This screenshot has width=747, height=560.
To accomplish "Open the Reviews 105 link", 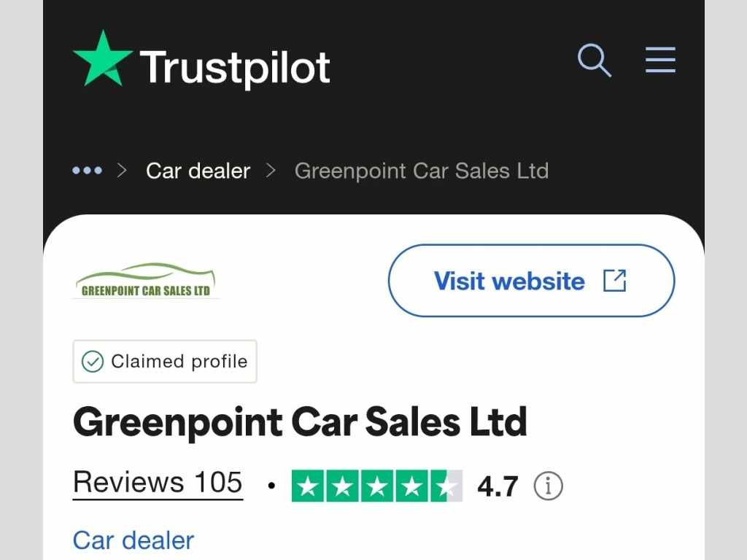I will (x=158, y=483).
